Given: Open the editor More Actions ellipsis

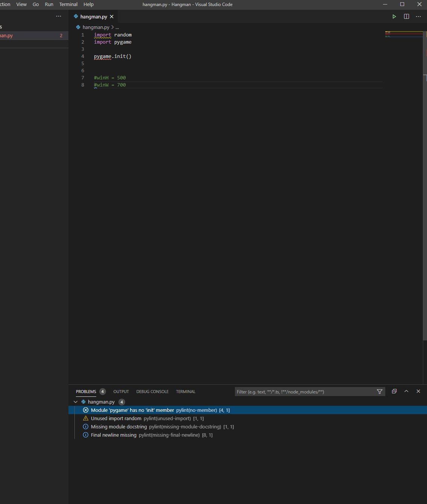Looking at the screenshot, I should pyautogui.click(x=418, y=17).
